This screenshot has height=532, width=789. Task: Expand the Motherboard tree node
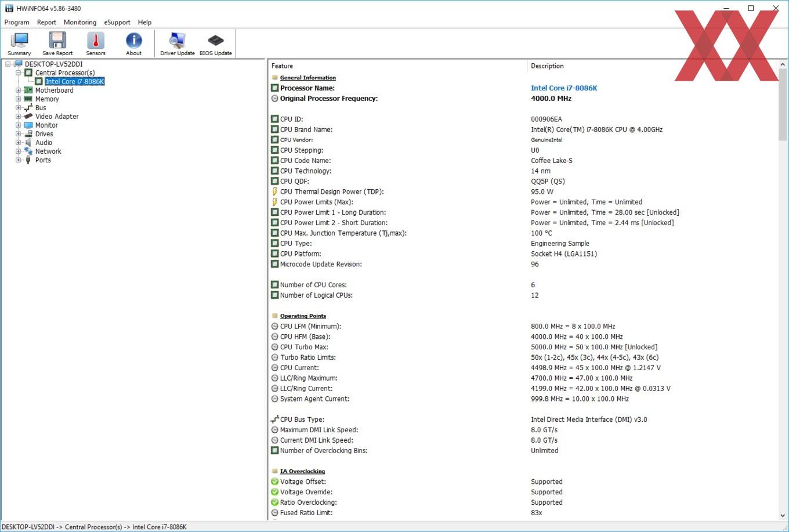tap(18, 90)
